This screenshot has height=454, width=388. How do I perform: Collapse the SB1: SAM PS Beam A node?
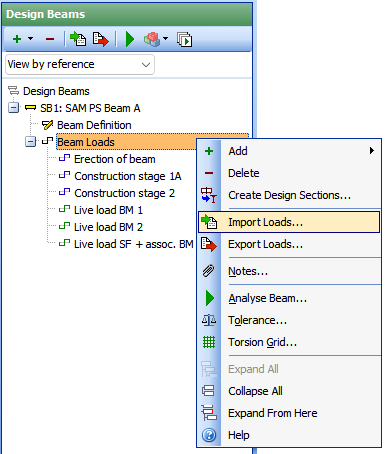click(x=13, y=108)
